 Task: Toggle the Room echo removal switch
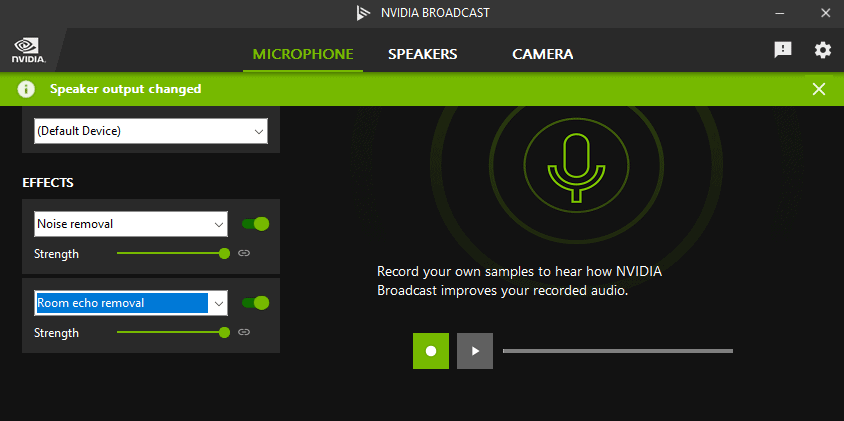pyautogui.click(x=256, y=303)
